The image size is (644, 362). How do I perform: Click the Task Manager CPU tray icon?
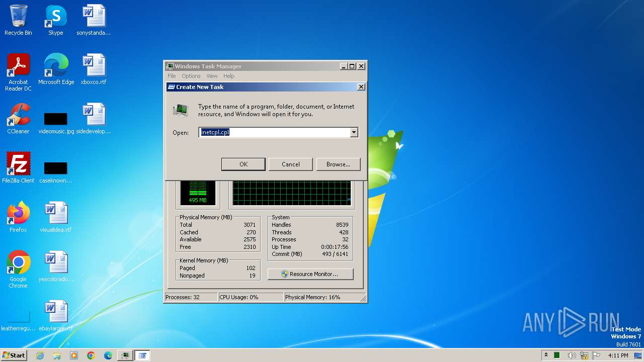557,355
